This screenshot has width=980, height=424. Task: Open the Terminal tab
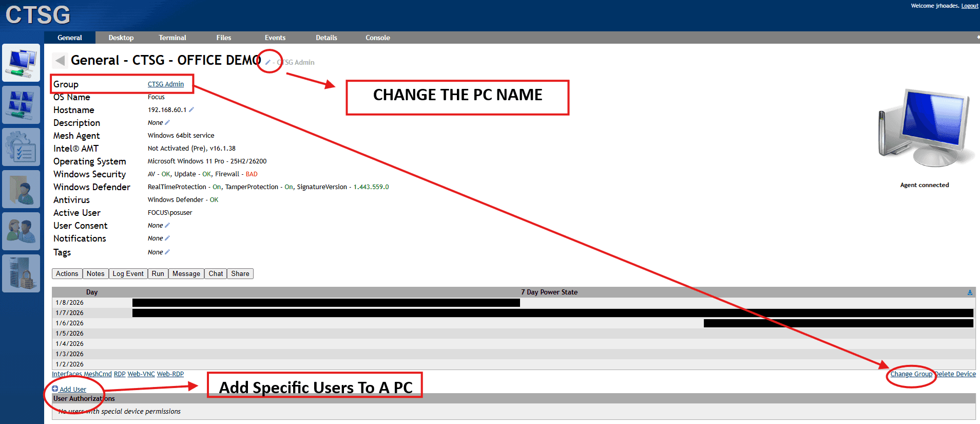172,38
